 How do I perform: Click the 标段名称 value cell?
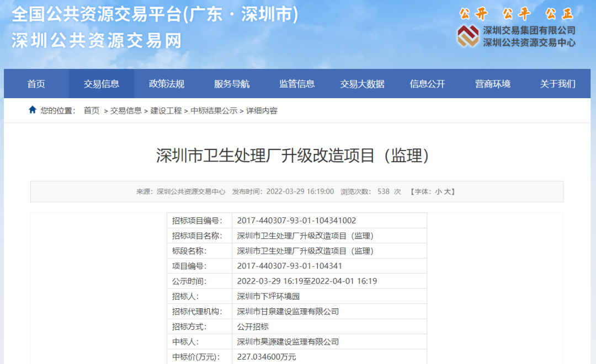pos(329,251)
